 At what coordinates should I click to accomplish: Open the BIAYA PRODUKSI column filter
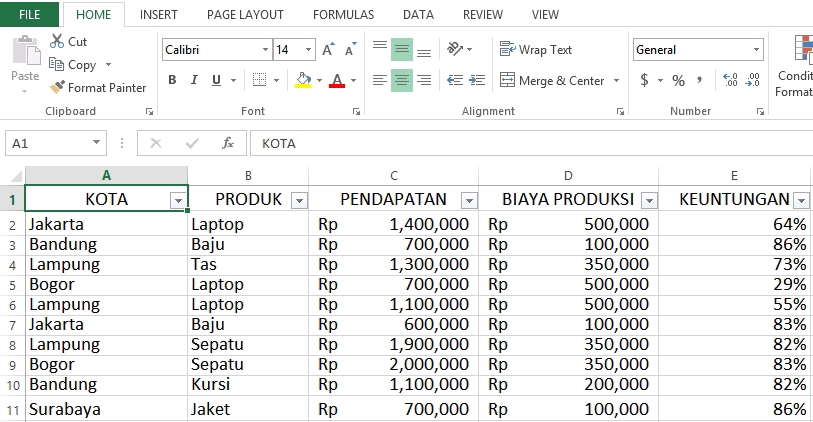click(649, 200)
